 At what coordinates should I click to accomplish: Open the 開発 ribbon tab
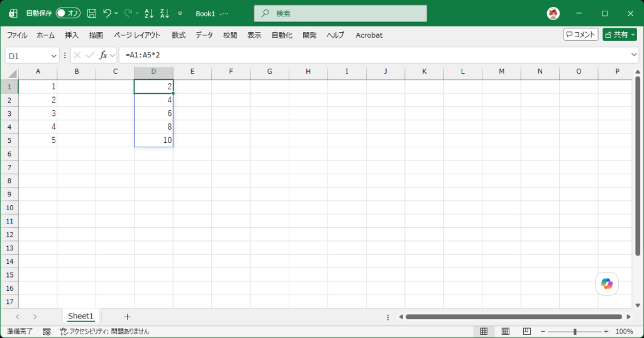309,35
